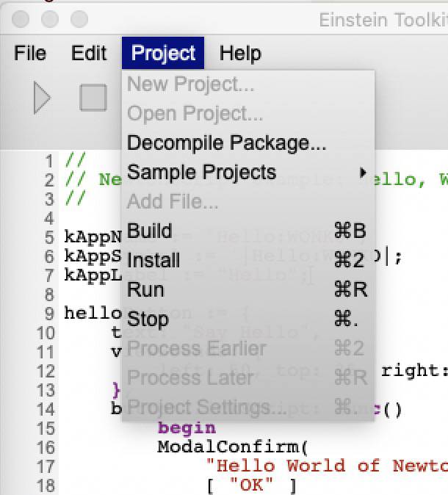Click the Stop square icon in toolbar
Viewport: 448px width, 495px height.
click(x=93, y=98)
